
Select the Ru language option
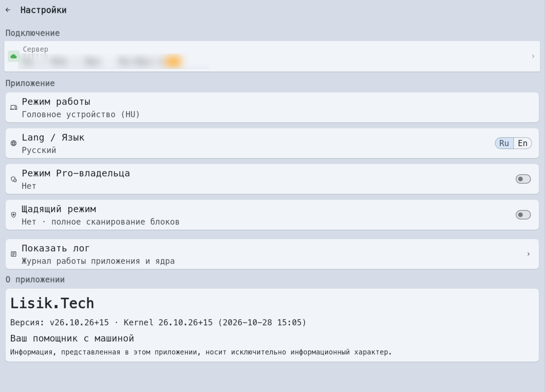coord(504,143)
